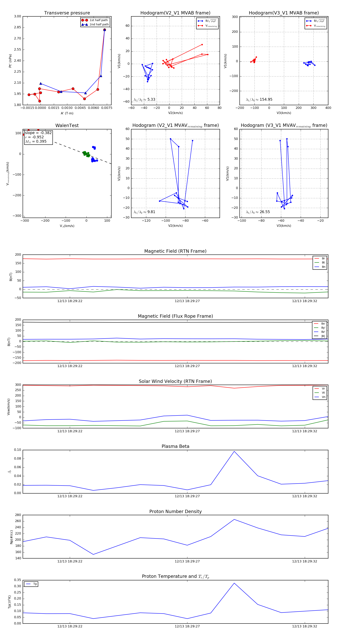351x644 pixels.
Task: Select the "Vr" legend entry
Action: 320,389
